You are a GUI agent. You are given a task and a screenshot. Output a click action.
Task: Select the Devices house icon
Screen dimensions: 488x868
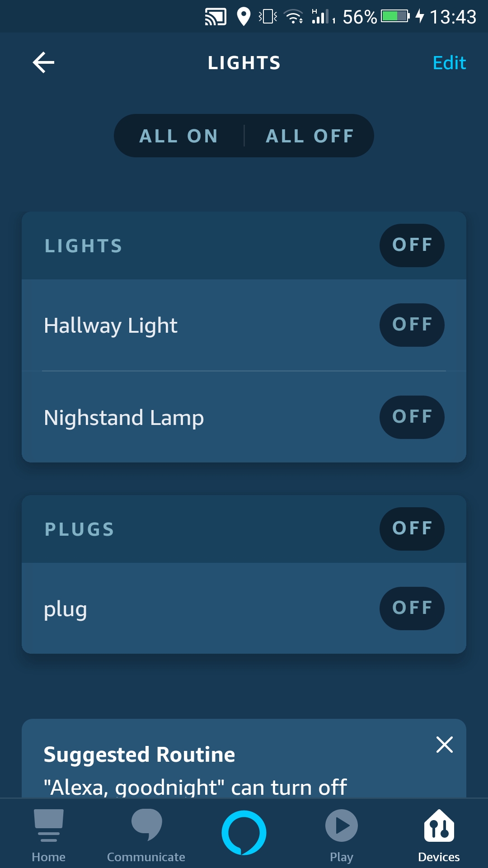pyautogui.click(x=439, y=826)
